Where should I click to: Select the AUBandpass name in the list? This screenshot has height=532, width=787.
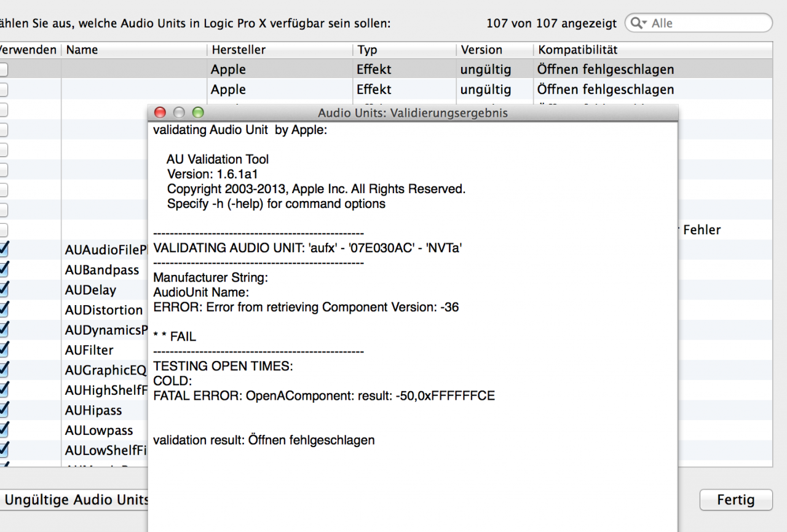(x=102, y=270)
